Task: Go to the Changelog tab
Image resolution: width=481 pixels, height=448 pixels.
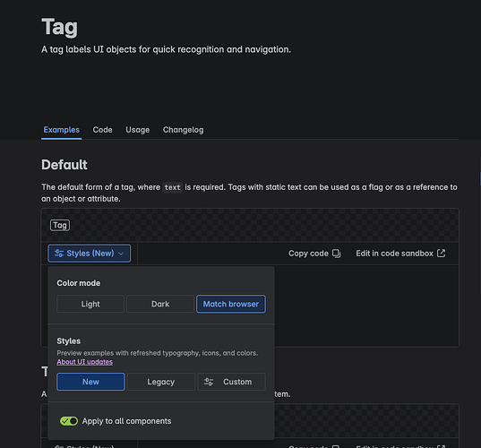Action: [183, 130]
